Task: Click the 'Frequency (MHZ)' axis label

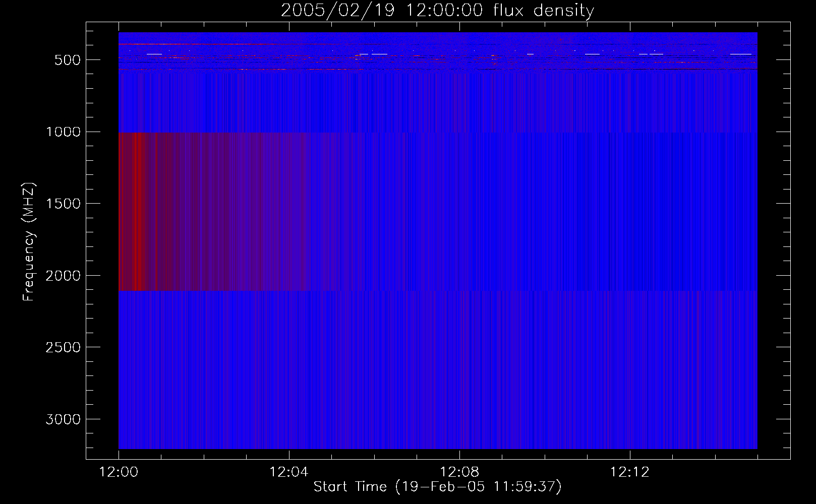Action: 29,241
